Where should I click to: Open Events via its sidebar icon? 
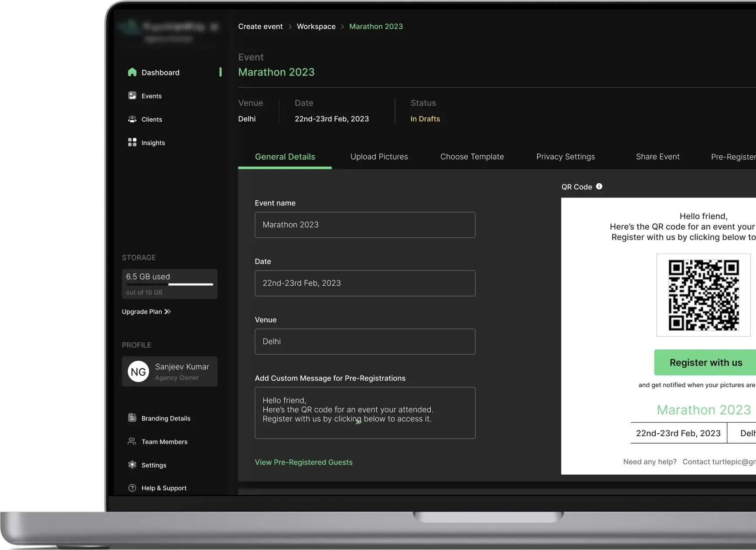pos(132,96)
